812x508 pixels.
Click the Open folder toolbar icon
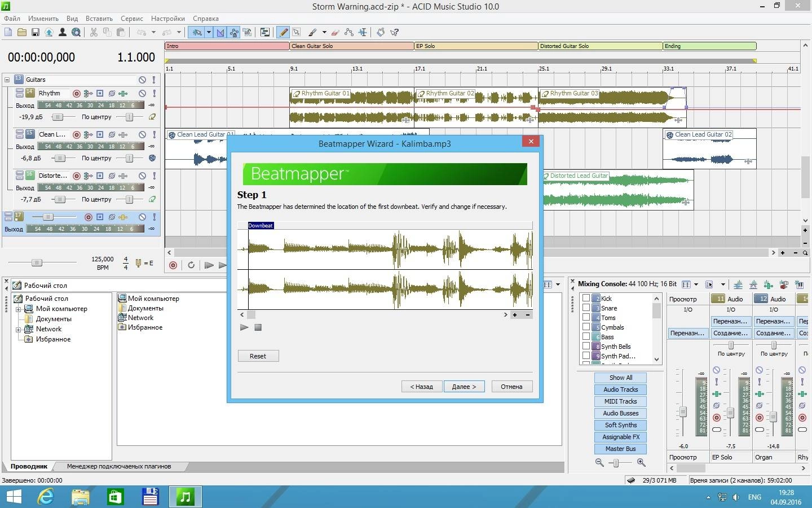click(21, 32)
